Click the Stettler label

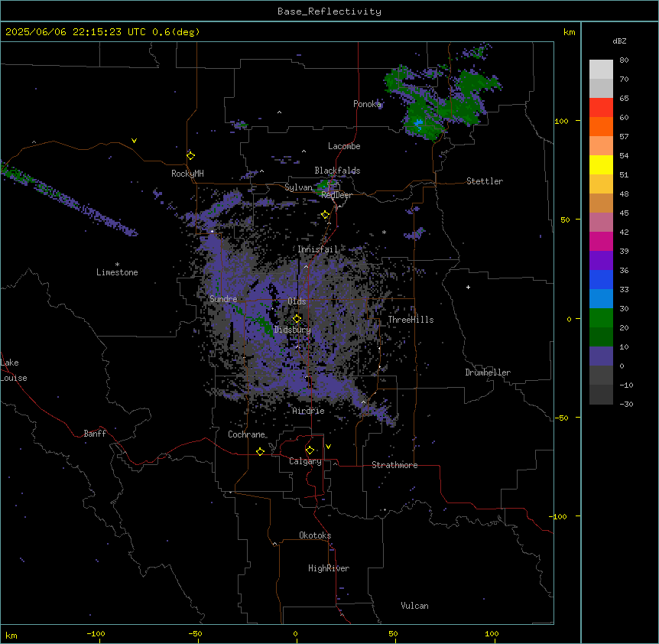pos(485,181)
